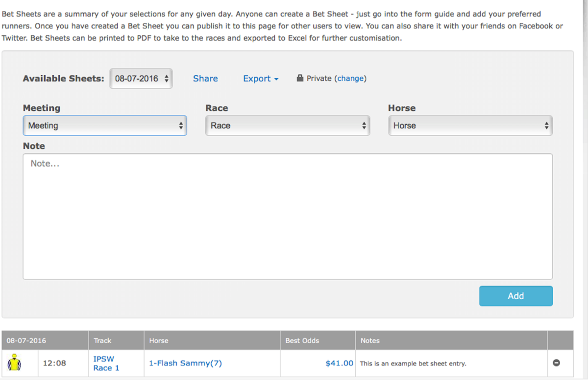Click the yellow jockey silks icon
Image resolution: width=588 pixels, height=380 pixels.
pos(15,363)
